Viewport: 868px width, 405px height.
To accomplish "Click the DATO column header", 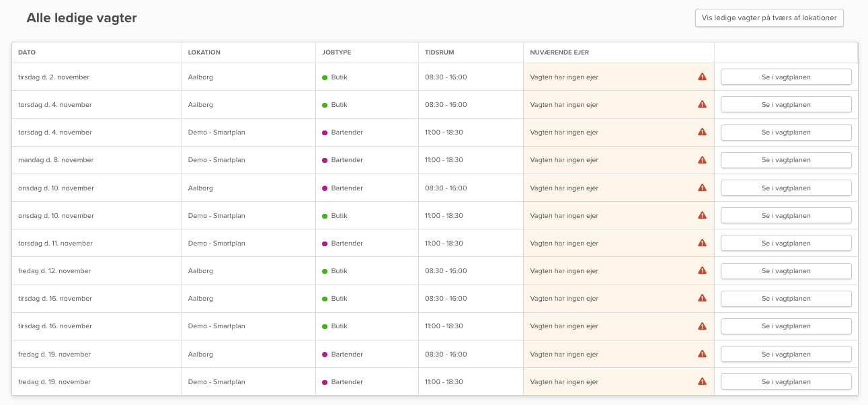I will [x=27, y=52].
